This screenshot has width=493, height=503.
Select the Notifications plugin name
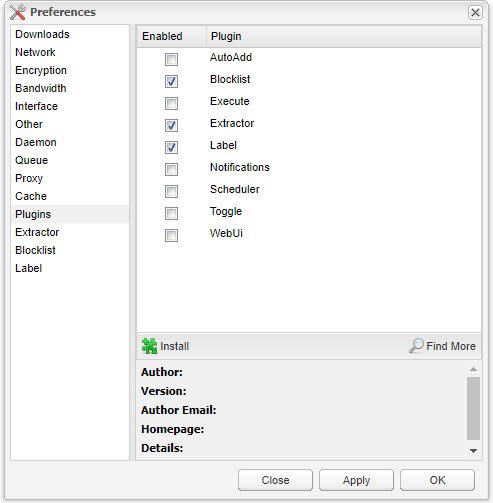[x=240, y=167]
